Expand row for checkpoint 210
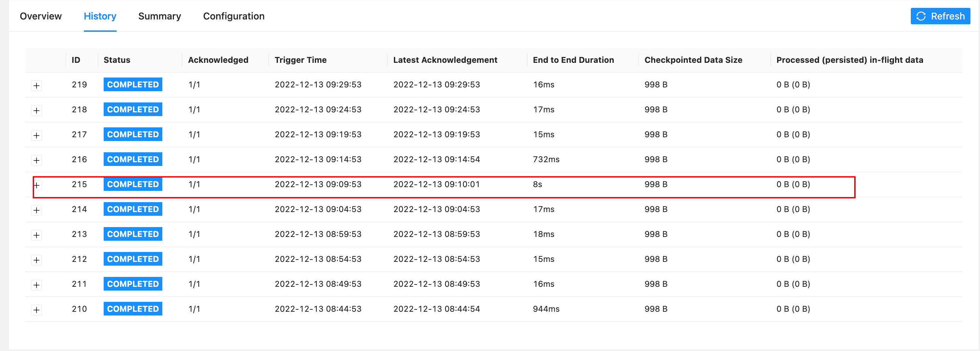This screenshot has width=980, height=351. click(36, 310)
